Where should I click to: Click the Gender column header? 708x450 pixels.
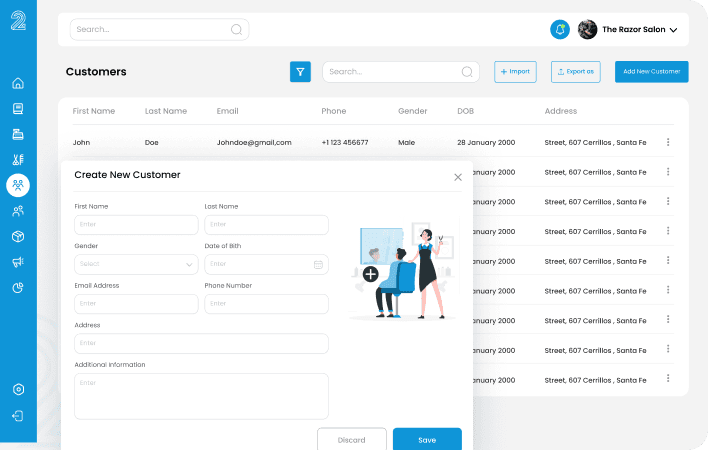[x=413, y=111]
